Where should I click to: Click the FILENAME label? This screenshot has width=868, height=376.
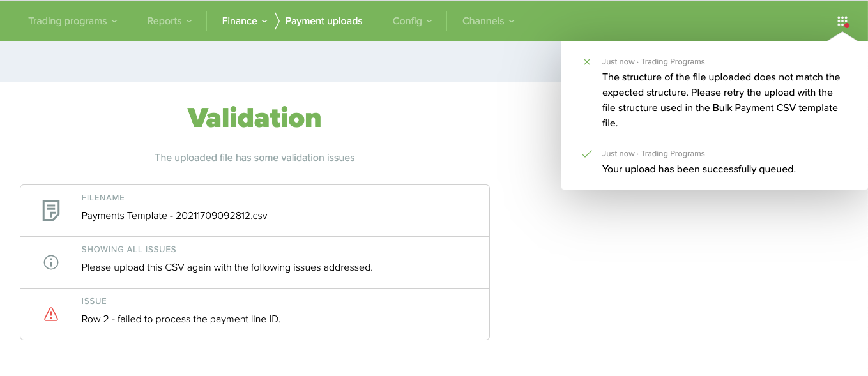point(103,198)
